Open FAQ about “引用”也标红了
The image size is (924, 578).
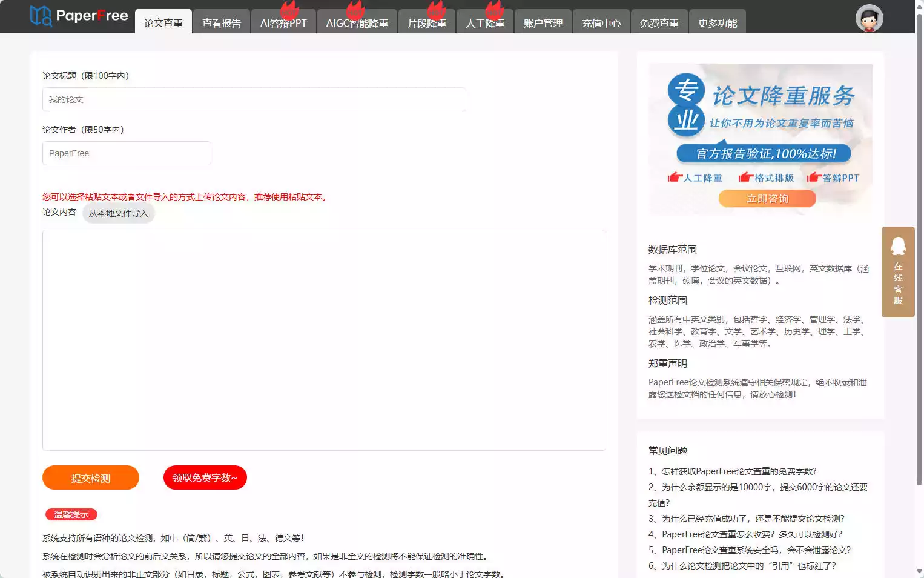click(x=742, y=566)
